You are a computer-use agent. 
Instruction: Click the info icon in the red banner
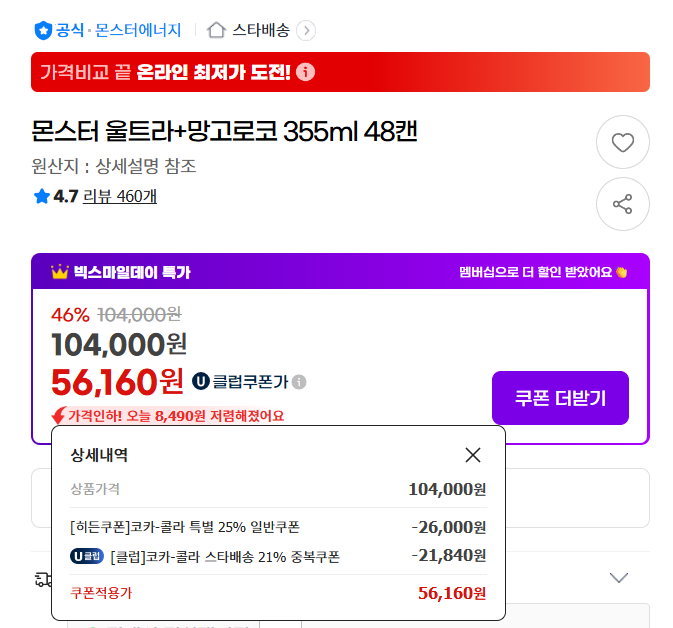306,72
